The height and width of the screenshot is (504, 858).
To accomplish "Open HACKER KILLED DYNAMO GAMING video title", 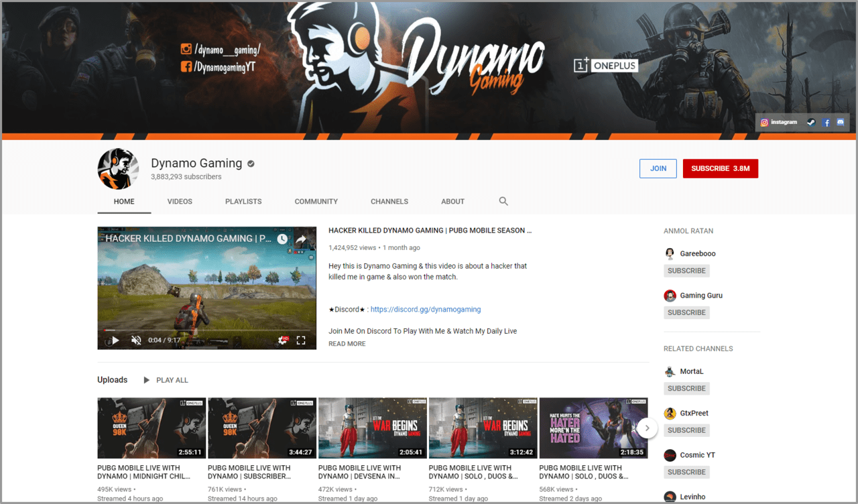I will tap(430, 231).
